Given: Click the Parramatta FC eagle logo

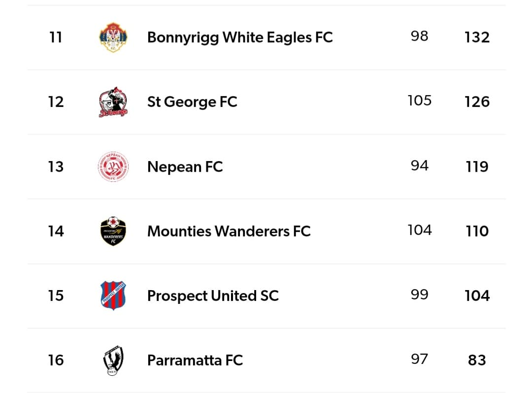Looking at the screenshot, I should click(x=113, y=360).
